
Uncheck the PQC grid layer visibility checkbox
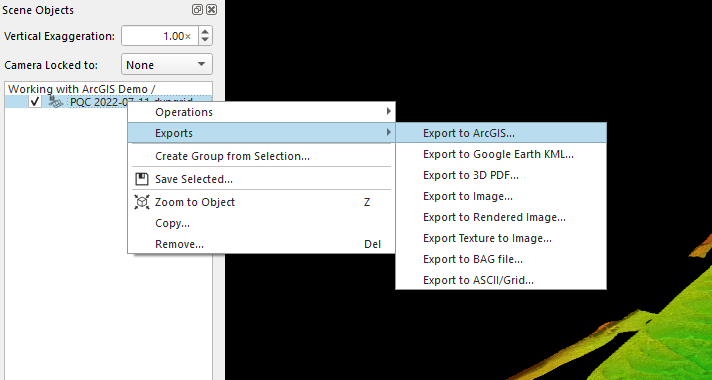coord(35,102)
